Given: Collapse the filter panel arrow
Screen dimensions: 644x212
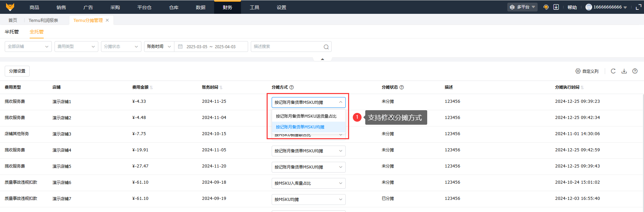Looking at the screenshot, I should [323, 59].
